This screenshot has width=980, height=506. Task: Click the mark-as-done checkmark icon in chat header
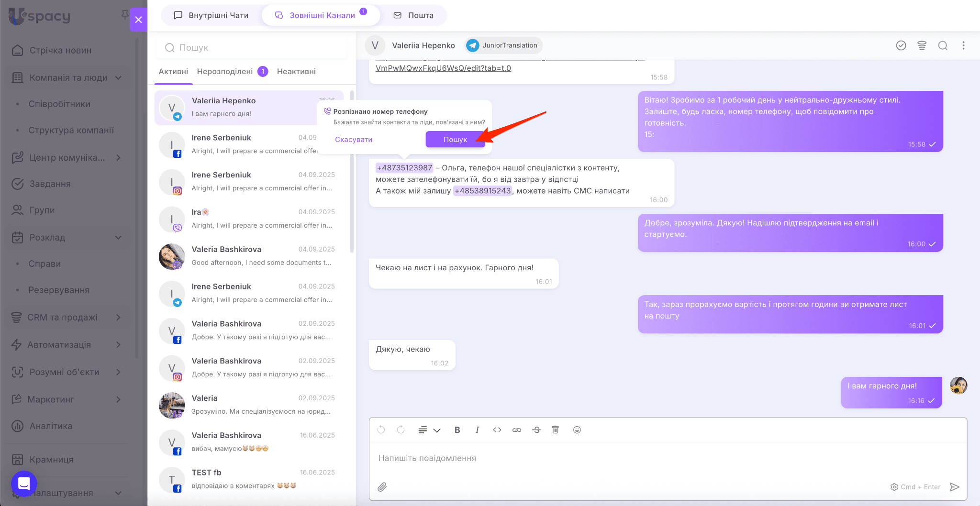pyautogui.click(x=901, y=45)
